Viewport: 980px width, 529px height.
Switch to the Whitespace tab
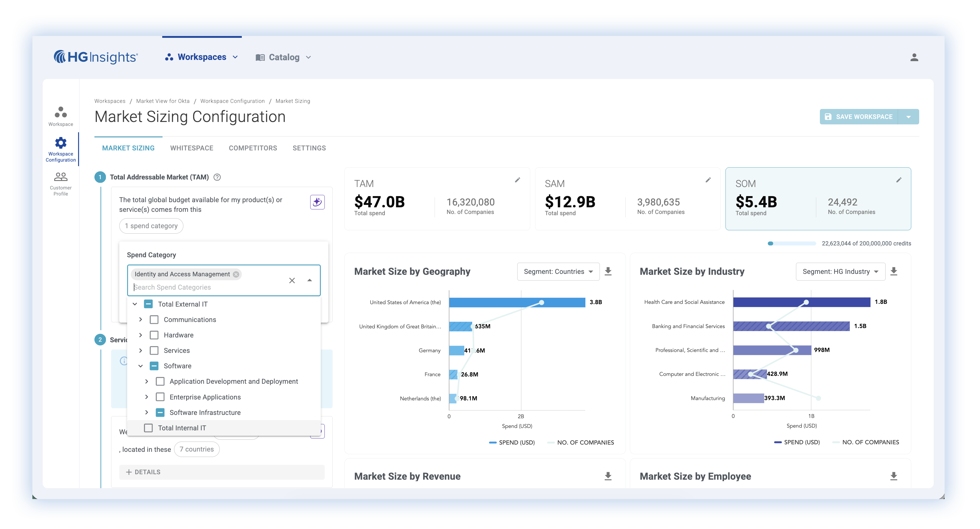tap(191, 148)
